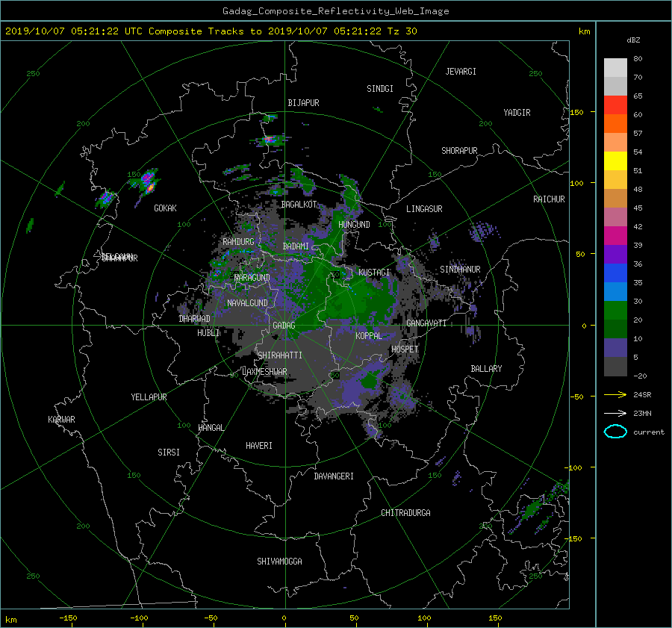672x628 pixels.
Task: Select the RAICHUR label
Action: click(549, 199)
